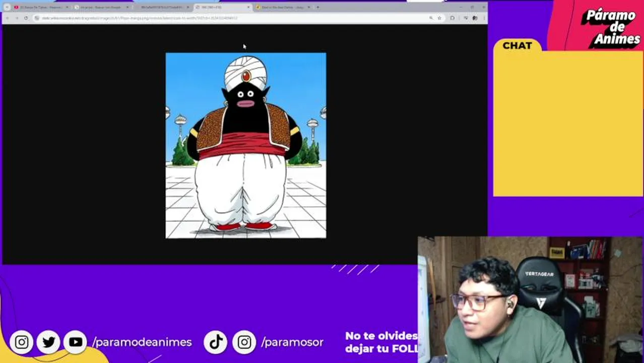Click the zoom magnifier icon in address bar

(431, 18)
